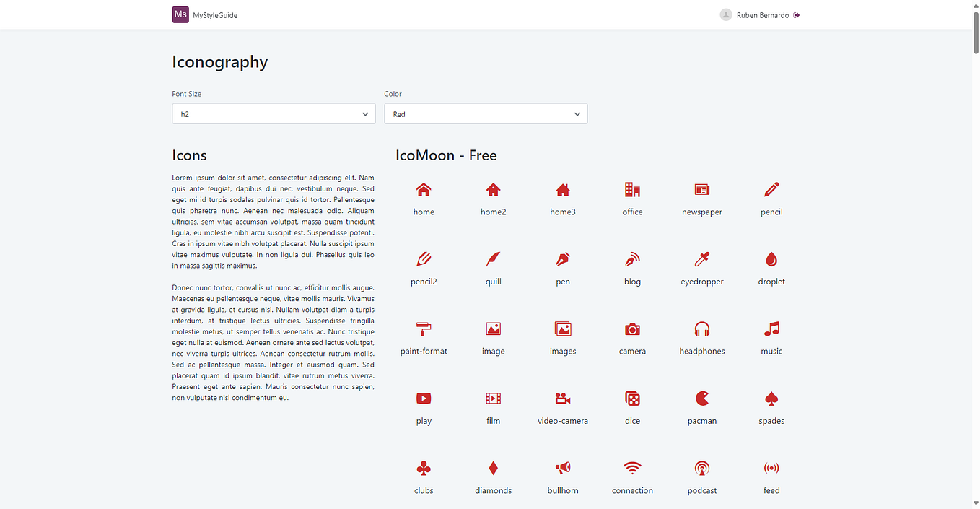Click the bullhorn icon
Viewport: 980px width, 509px height.
click(x=563, y=468)
